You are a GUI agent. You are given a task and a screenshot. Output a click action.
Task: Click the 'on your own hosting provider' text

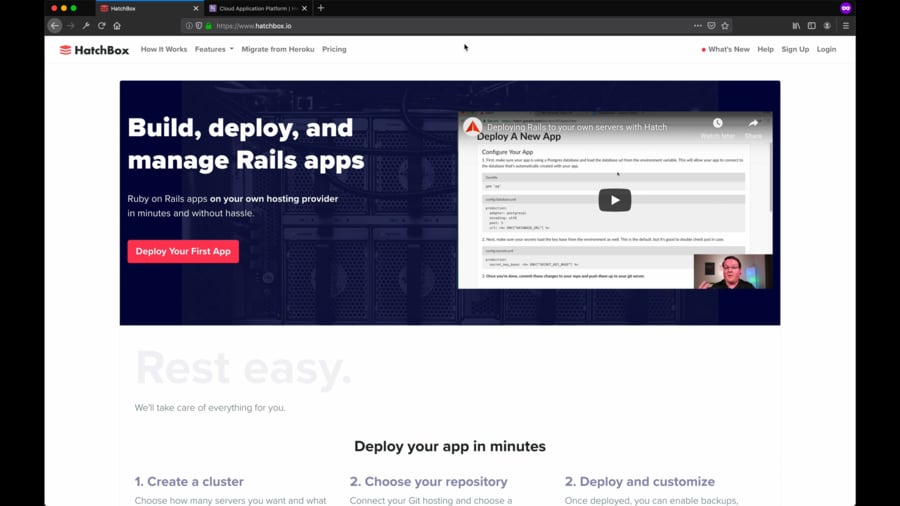point(274,198)
